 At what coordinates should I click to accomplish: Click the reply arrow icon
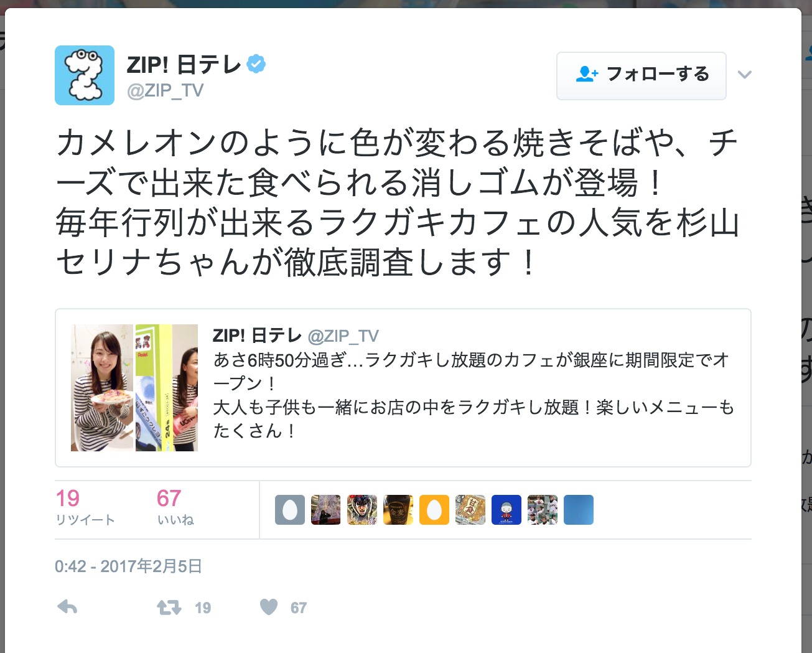(x=67, y=607)
